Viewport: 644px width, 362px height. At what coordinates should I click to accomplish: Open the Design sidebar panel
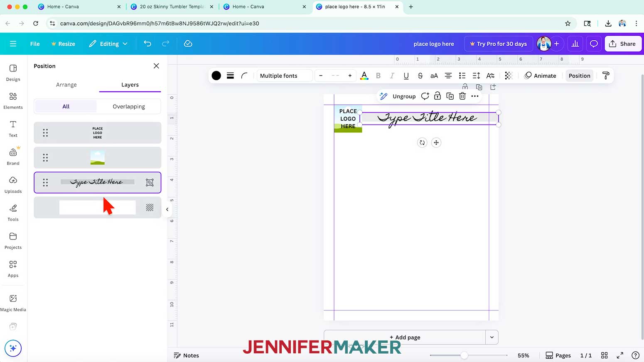tap(13, 73)
